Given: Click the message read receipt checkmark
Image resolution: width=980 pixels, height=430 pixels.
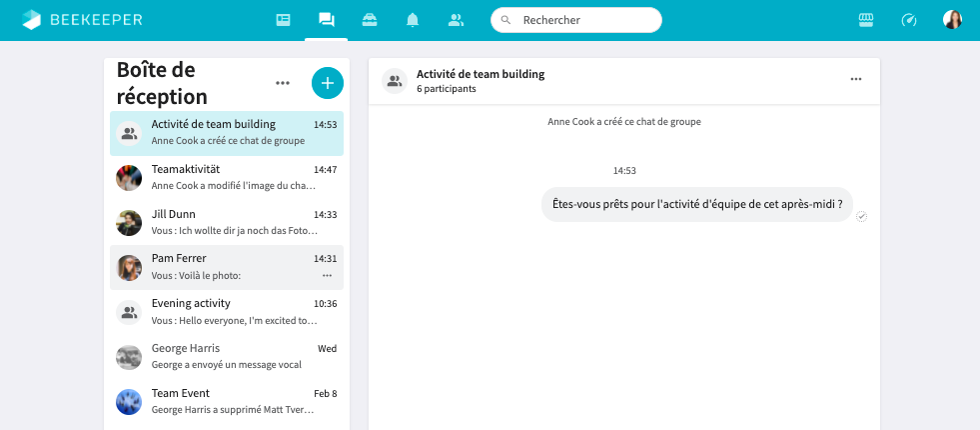Looking at the screenshot, I should [x=861, y=216].
